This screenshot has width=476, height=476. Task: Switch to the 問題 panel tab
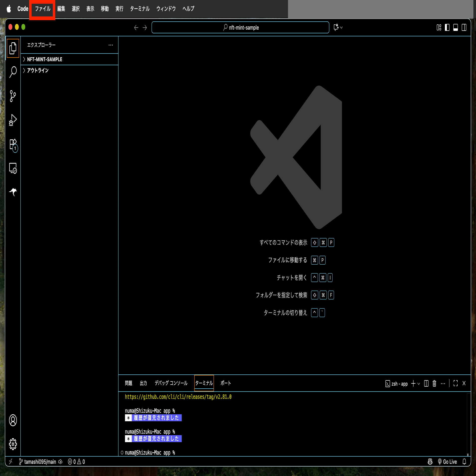[x=128, y=383]
